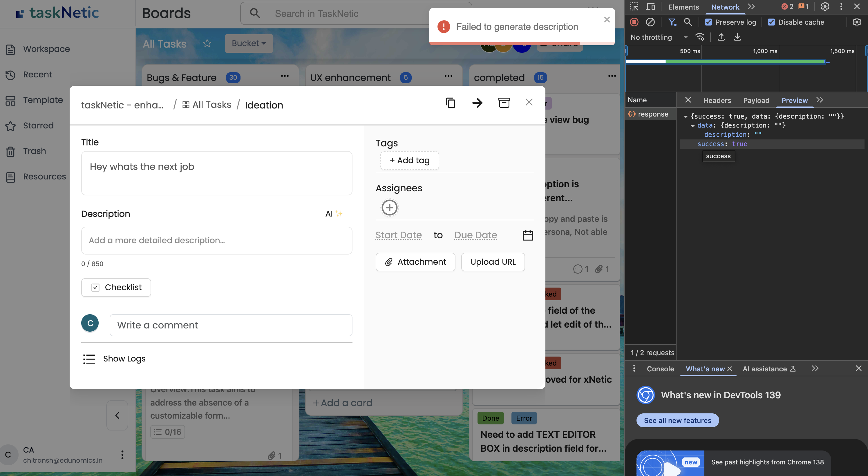The height and width of the screenshot is (476, 868).
Task: Toggle the Preserve log checkbox
Action: pos(708,22)
